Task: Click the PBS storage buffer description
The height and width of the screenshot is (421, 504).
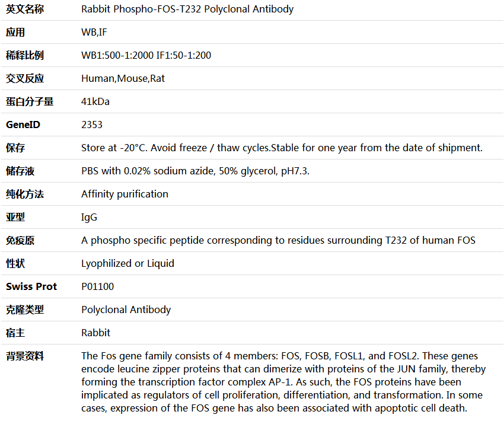Action: pyautogui.click(x=195, y=171)
